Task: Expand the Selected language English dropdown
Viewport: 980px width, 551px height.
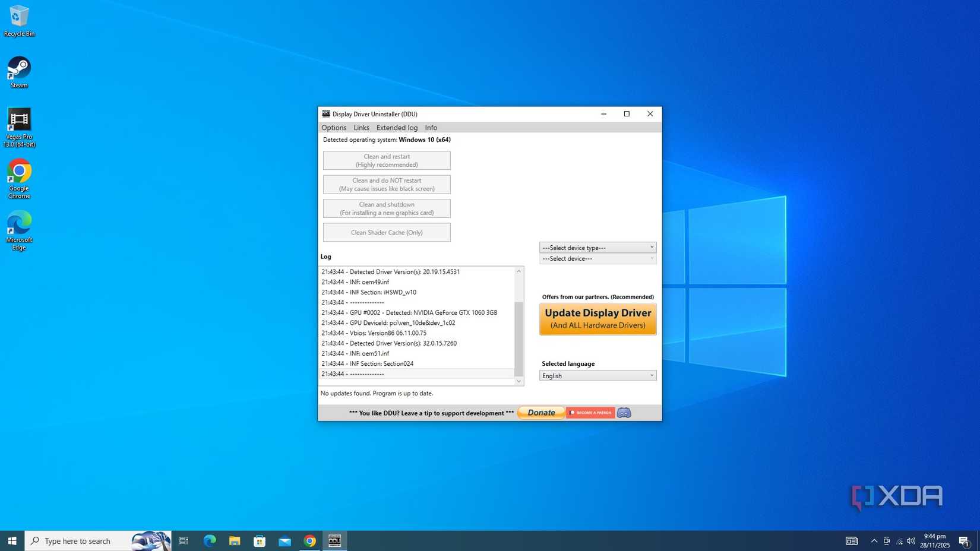Action: pos(598,376)
